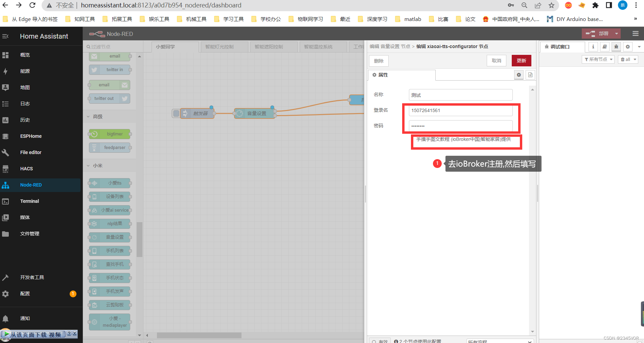Open the all clear-messages dropdown

(x=628, y=59)
